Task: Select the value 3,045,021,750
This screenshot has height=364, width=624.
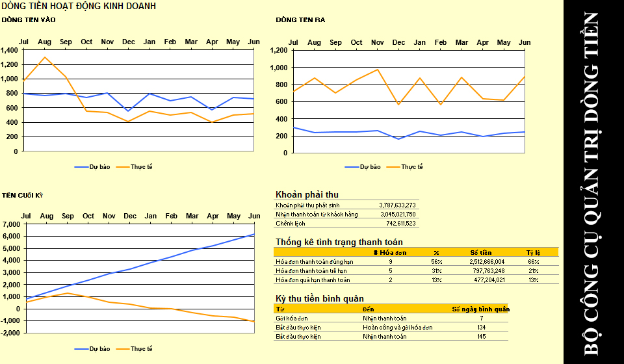Action: [x=398, y=214]
